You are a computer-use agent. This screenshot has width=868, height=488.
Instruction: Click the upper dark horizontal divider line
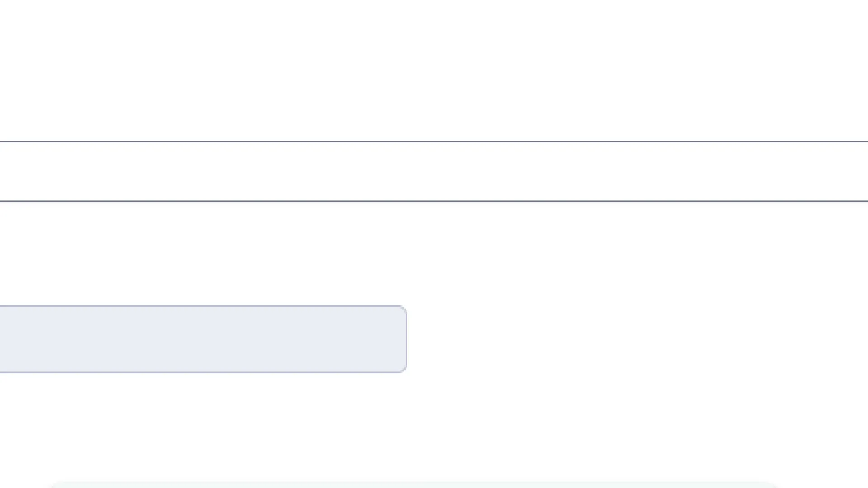coord(434,141)
